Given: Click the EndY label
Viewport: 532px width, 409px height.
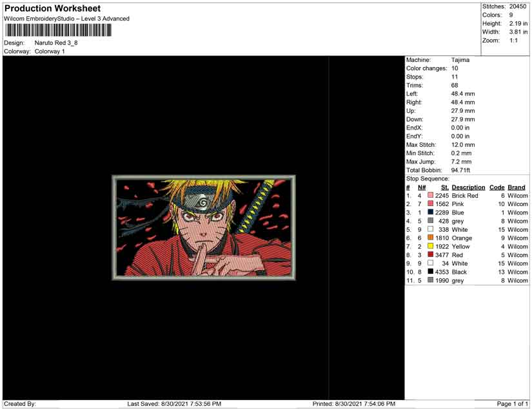Looking at the screenshot, I should [x=414, y=136].
